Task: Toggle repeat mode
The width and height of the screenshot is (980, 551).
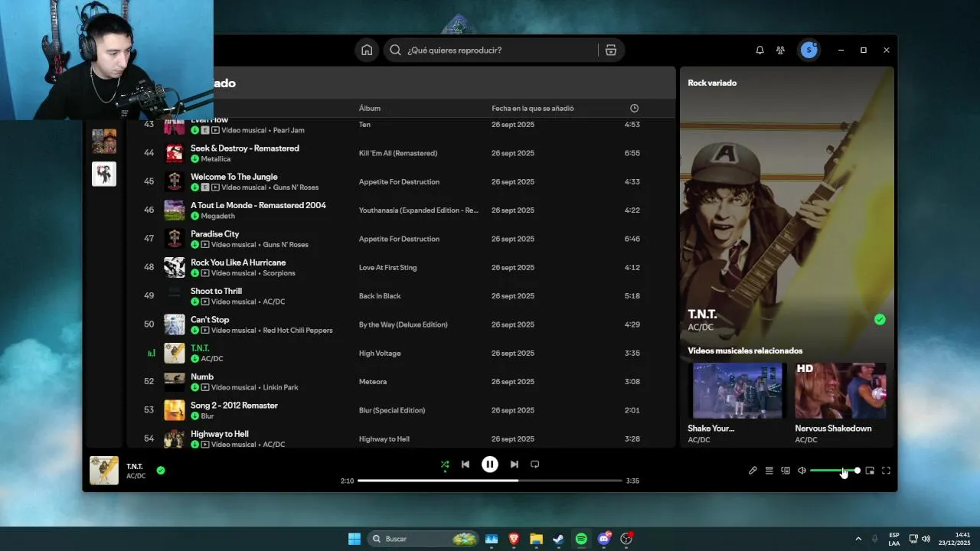Action: coord(535,465)
